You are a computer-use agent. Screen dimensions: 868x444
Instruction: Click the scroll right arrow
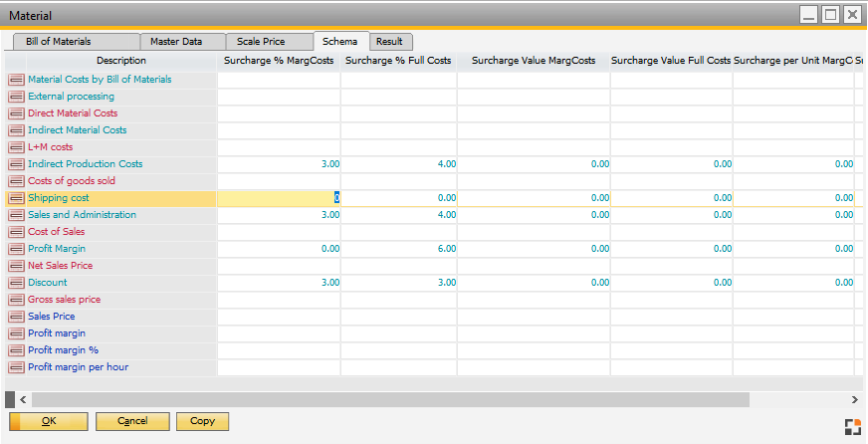(859, 398)
